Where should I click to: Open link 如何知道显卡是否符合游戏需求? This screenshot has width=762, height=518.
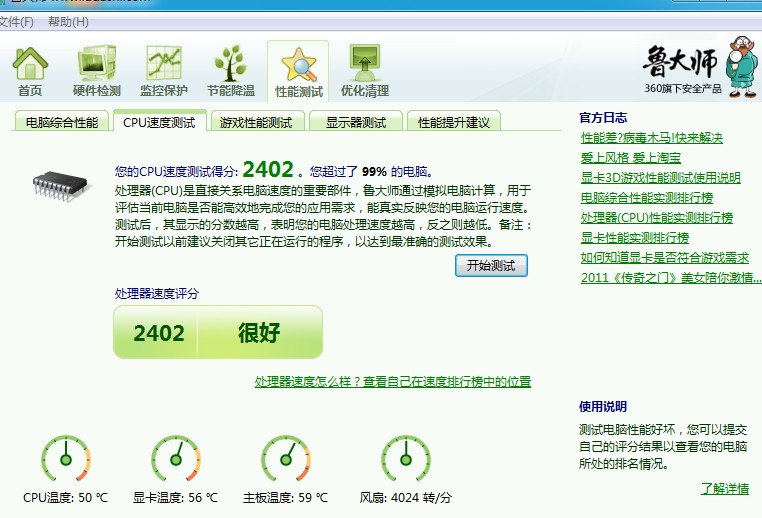click(665, 258)
